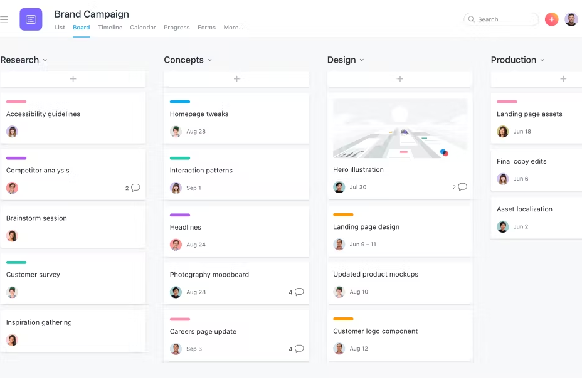582x392 pixels.
Task: Click the orange plus create icon
Action: (551, 19)
